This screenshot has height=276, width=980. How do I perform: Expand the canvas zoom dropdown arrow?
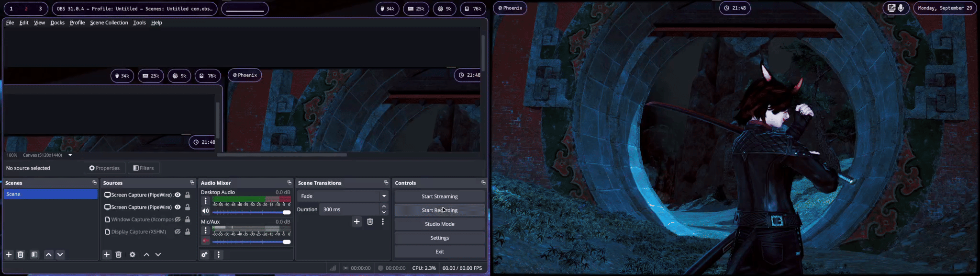[70, 155]
